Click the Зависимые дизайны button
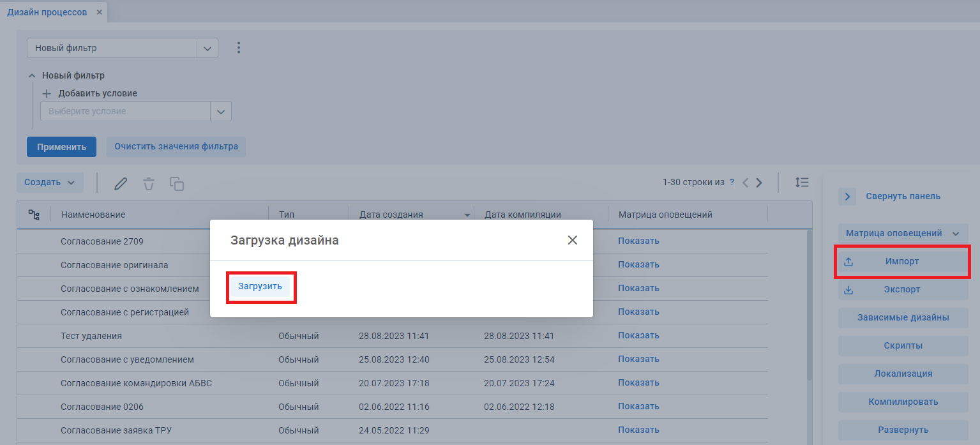This screenshot has height=445, width=980. pos(903,318)
